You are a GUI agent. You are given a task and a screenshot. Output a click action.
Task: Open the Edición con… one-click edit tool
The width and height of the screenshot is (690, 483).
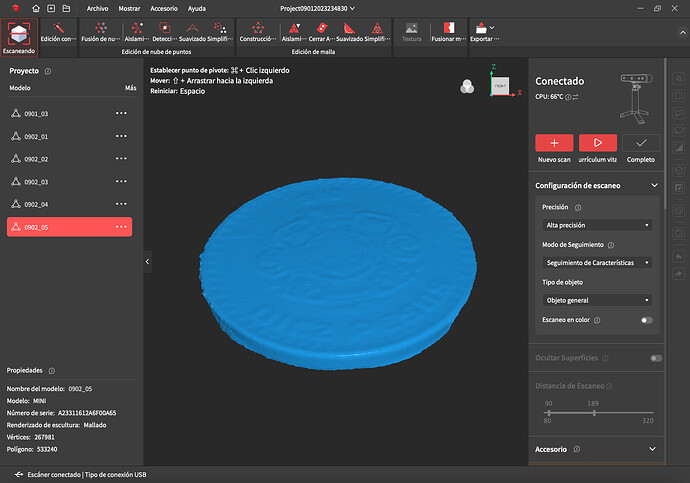click(58, 32)
